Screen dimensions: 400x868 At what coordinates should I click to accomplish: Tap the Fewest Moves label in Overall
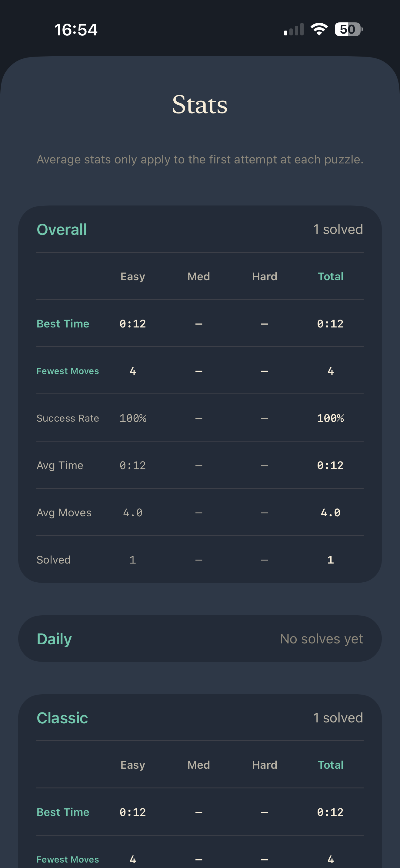point(68,371)
